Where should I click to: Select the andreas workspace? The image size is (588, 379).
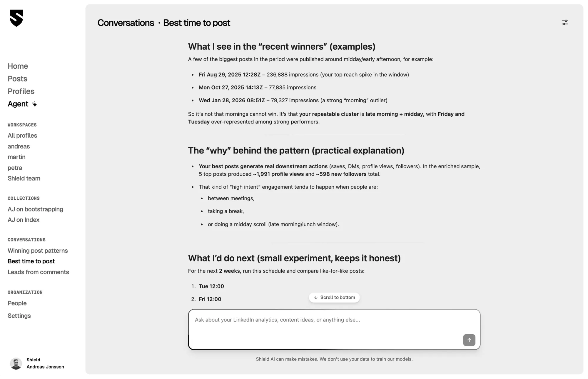coord(19,146)
